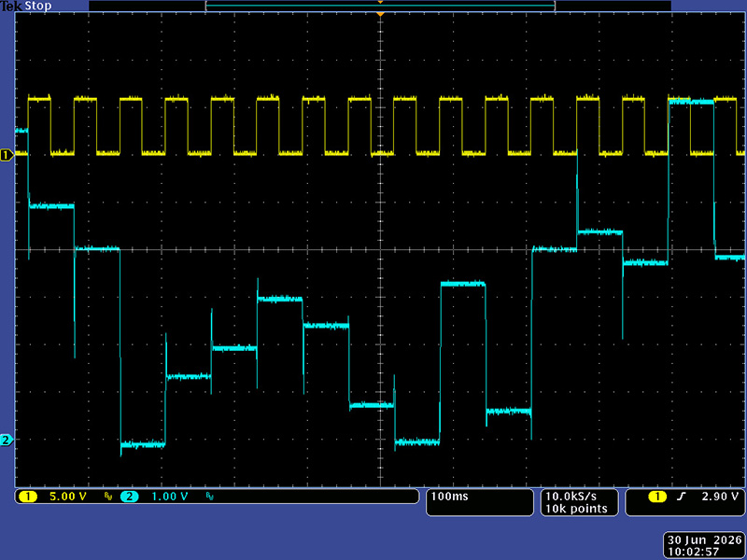Click the channel 1 ground marker
Viewport: 747px width, 560px height.
(7, 155)
